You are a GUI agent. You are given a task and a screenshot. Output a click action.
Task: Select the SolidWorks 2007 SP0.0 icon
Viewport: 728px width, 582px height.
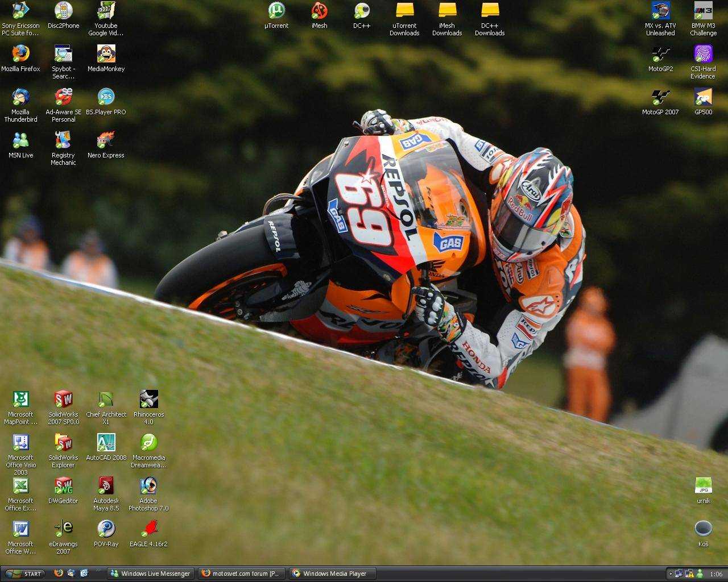click(63, 408)
